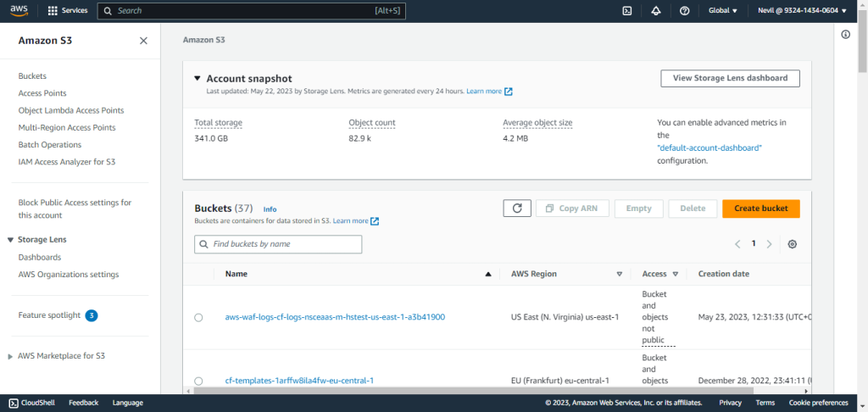The image size is (868, 412).
Task: Open the Account snapshot Learn more link
Action: click(x=489, y=91)
